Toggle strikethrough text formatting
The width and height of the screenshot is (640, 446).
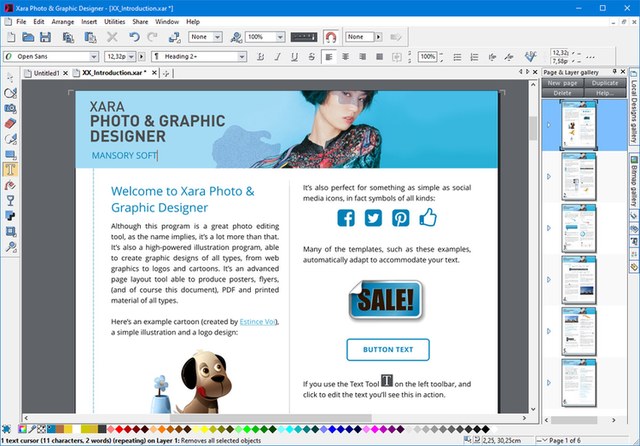coord(311,57)
